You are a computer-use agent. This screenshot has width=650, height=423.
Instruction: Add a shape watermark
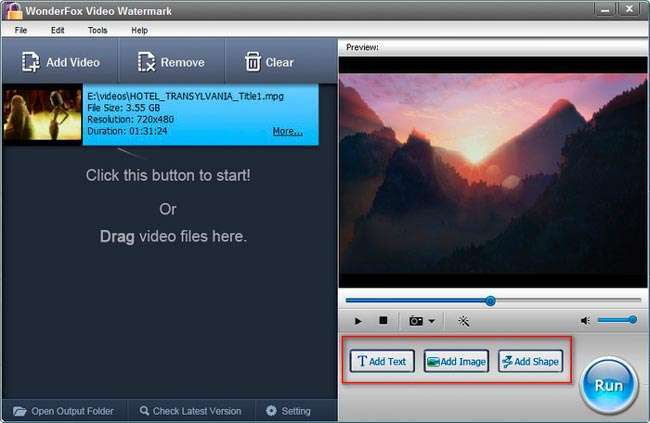(530, 361)
